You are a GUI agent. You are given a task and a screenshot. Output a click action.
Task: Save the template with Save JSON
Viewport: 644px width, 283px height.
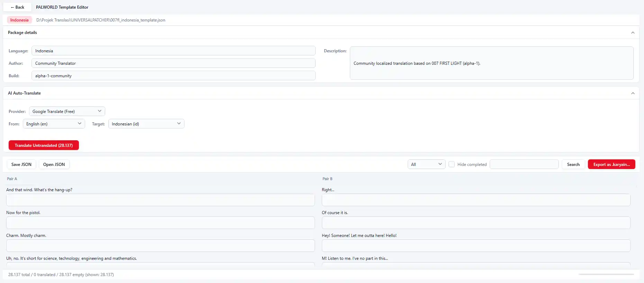21,165
